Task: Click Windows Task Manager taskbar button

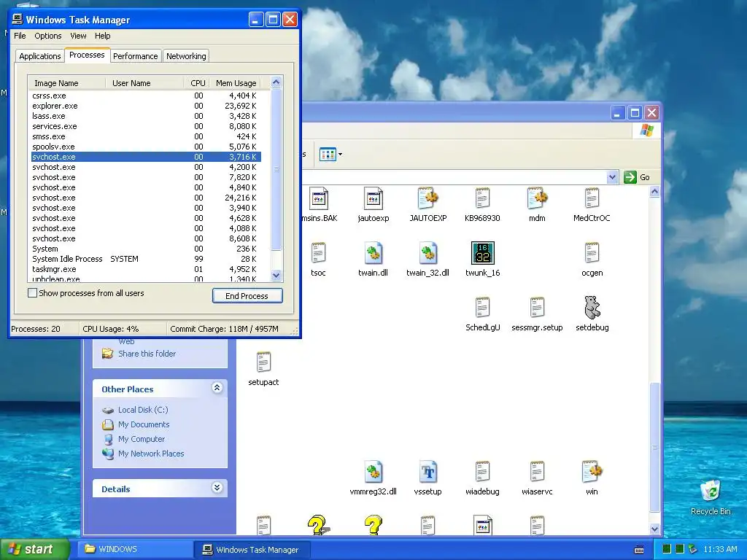Action: coord(252,549)
